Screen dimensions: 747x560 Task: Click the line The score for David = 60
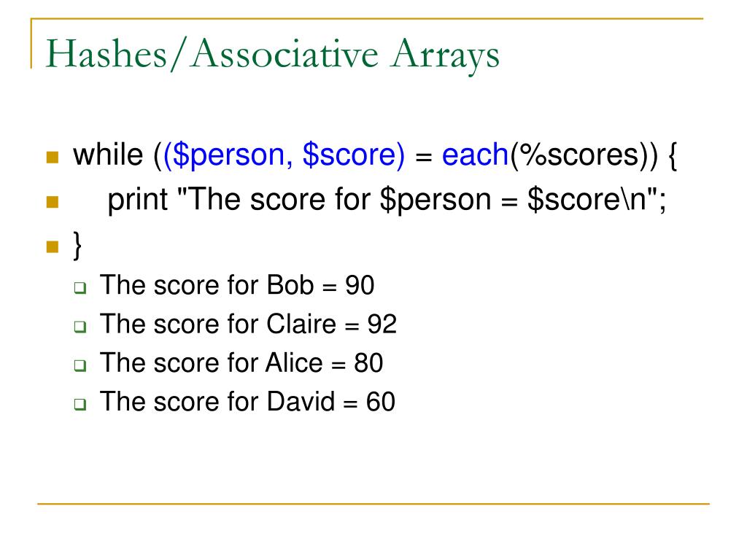tap(247, 402)
